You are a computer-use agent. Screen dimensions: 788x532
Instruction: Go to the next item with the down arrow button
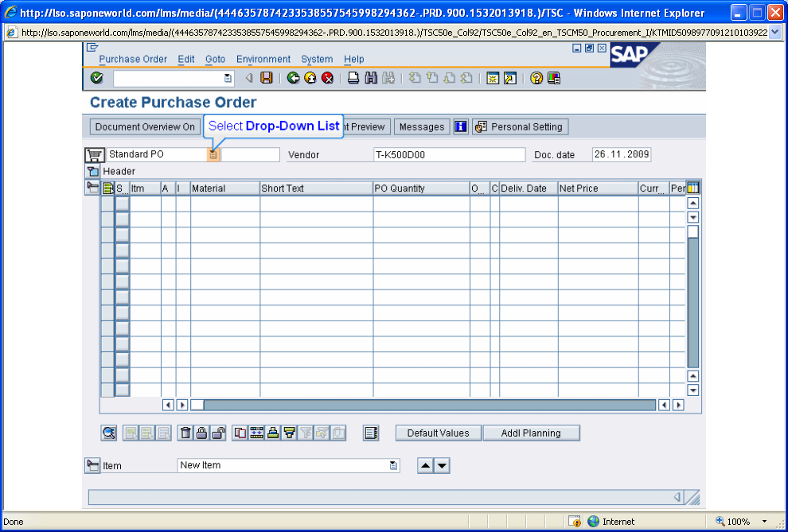coord(442,466)
